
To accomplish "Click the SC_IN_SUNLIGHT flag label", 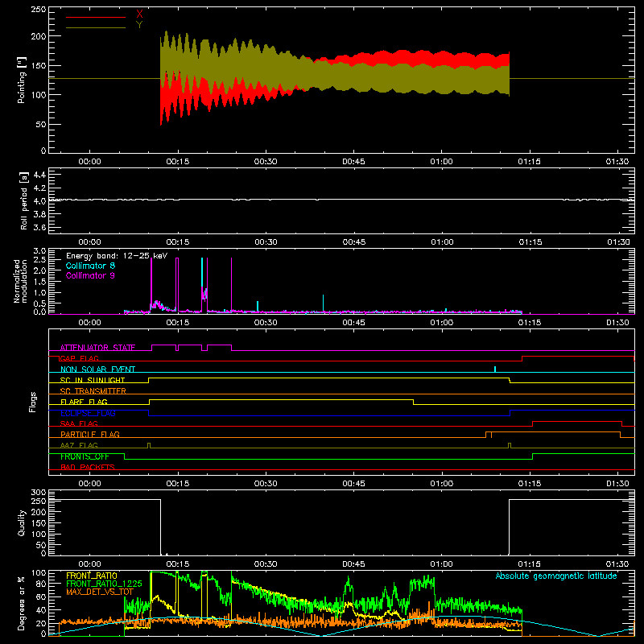I will click(x=93, y=380).
